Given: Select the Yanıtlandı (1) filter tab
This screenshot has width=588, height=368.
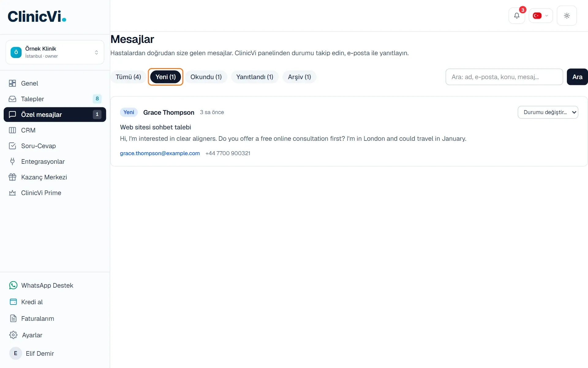Looking at the screenshot, I should click(x=255, y=77).
